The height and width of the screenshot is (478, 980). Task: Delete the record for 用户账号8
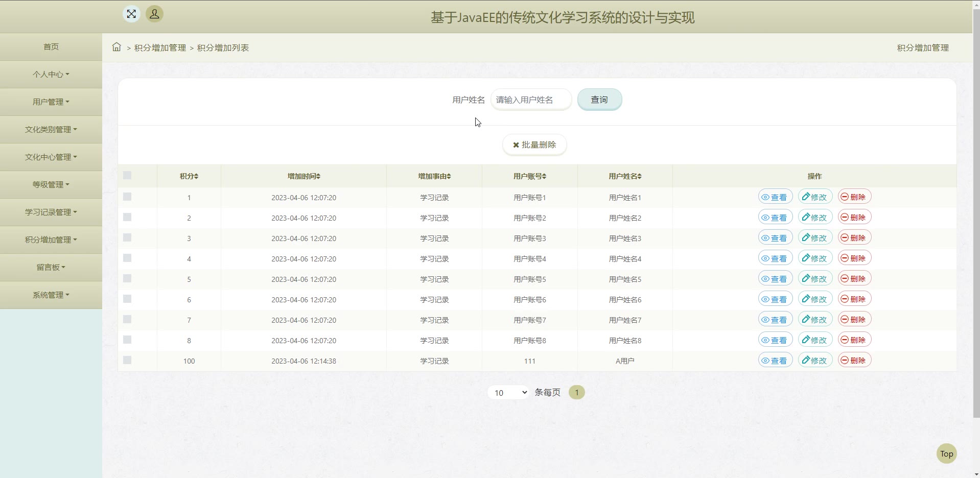tap(854, 340)
